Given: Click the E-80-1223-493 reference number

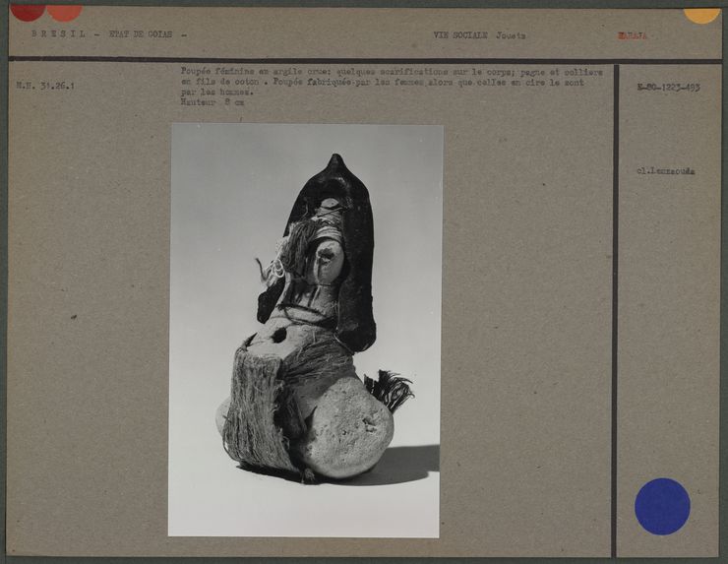Looking at the screenshot, I should pos(668,88).
